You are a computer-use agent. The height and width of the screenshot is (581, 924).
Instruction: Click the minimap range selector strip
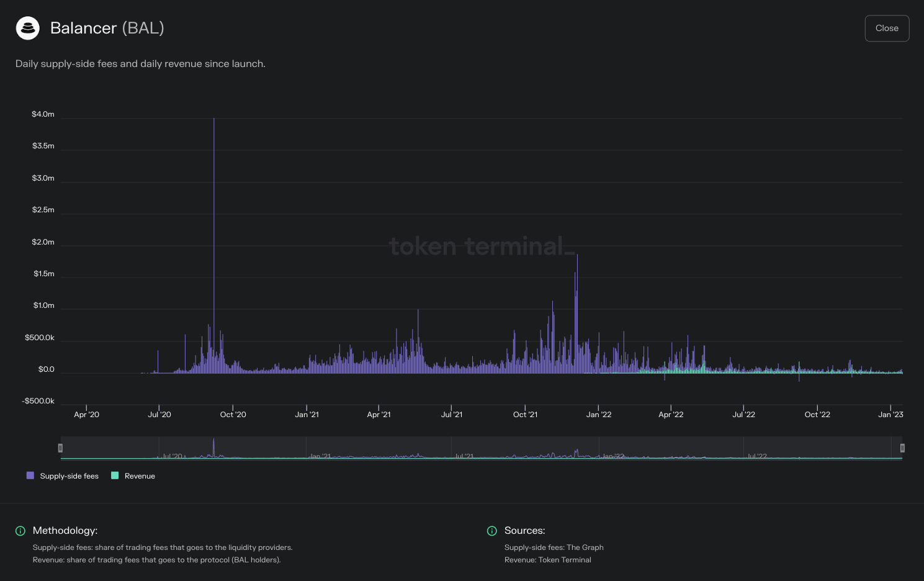click(482, 448)
